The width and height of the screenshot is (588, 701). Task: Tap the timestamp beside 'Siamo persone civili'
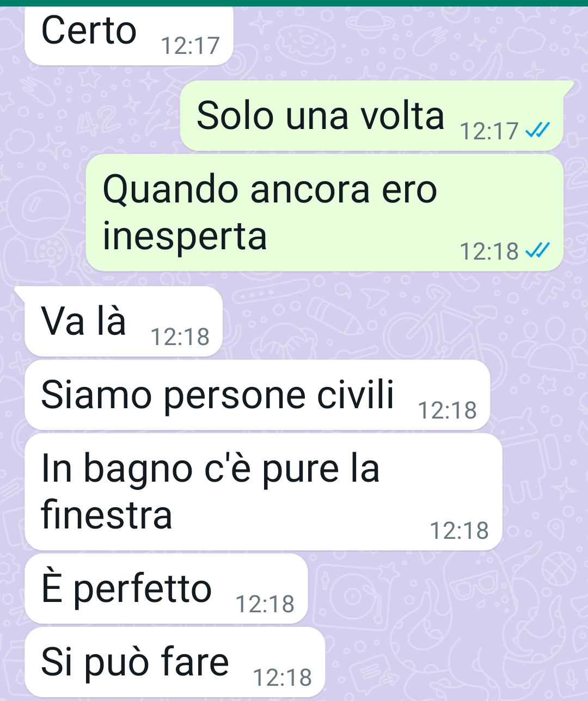pos(448,410)
